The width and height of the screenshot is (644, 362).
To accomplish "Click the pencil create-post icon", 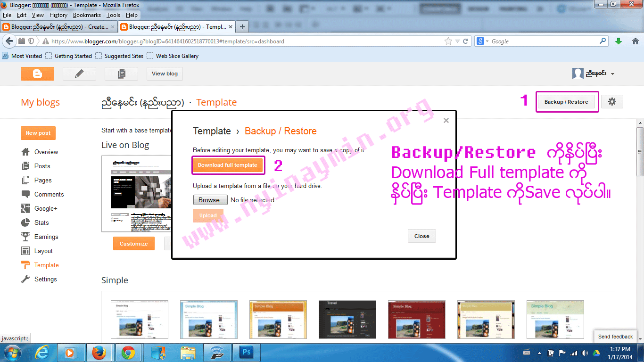I will click(x=79, y=74).
